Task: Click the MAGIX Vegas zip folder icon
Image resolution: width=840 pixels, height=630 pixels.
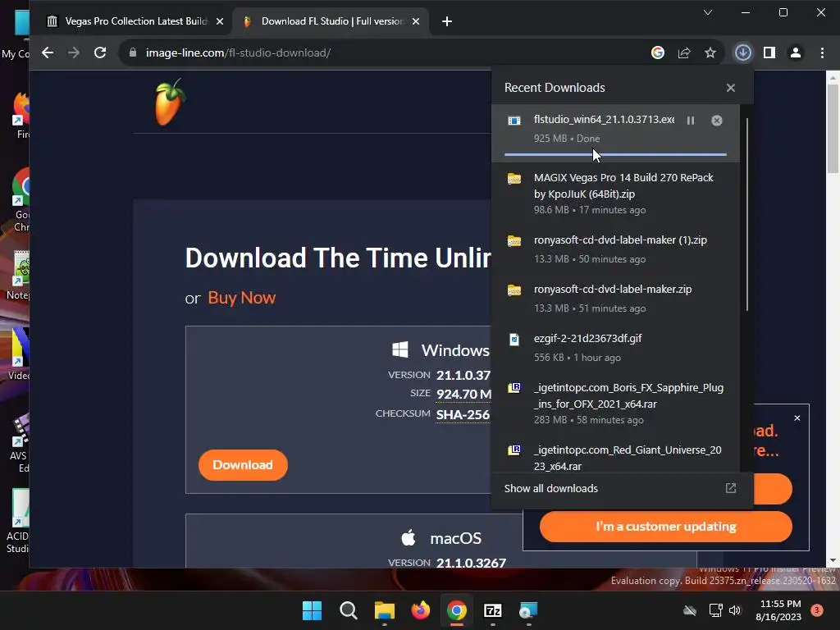Action: (514, 178)
